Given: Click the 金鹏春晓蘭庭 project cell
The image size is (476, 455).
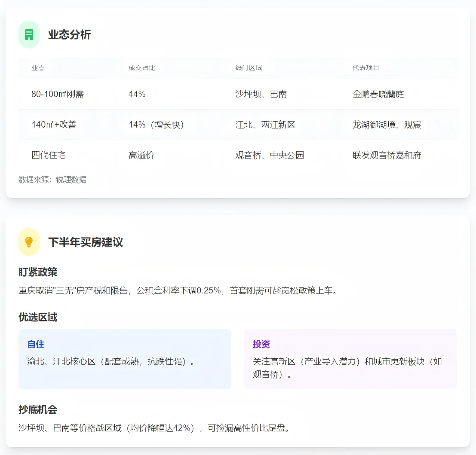Looking at the screenshot, I should 378,94.
